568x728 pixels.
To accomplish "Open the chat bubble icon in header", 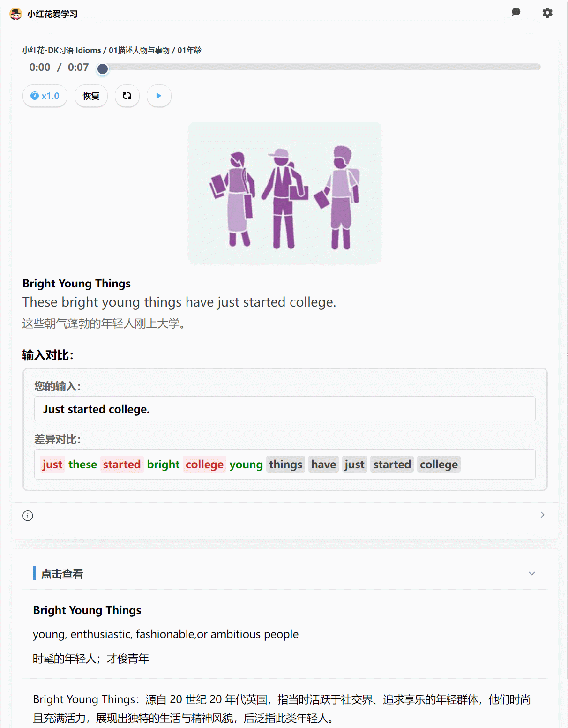I will click(516, 12).
